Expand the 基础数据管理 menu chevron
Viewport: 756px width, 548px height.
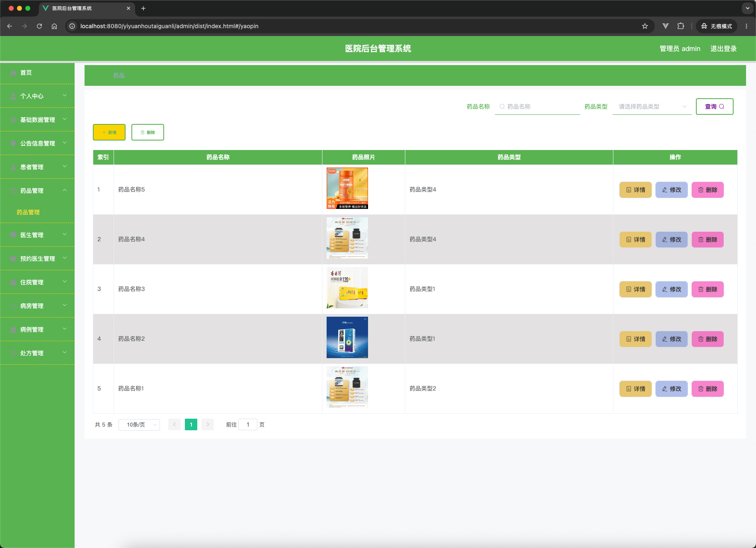click(65, 119)
